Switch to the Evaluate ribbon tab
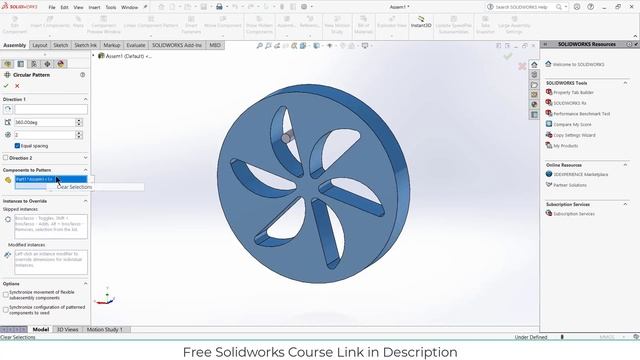 [x=136, y=45]
